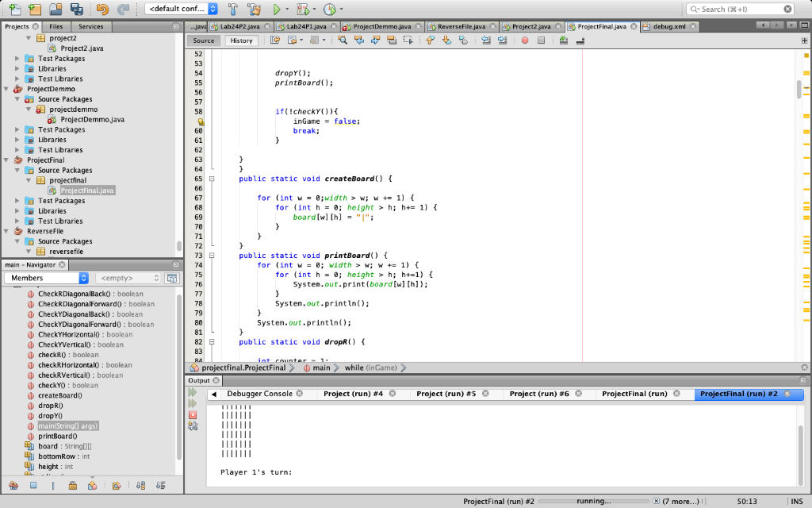Click the Profile Project clock icon
The image size is (812, 508).
[329, 9]
